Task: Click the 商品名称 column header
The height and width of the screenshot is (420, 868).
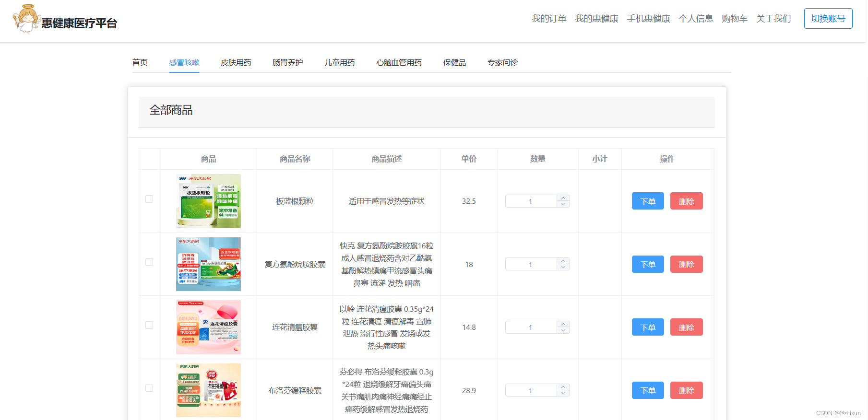Action: pos(295,159)
